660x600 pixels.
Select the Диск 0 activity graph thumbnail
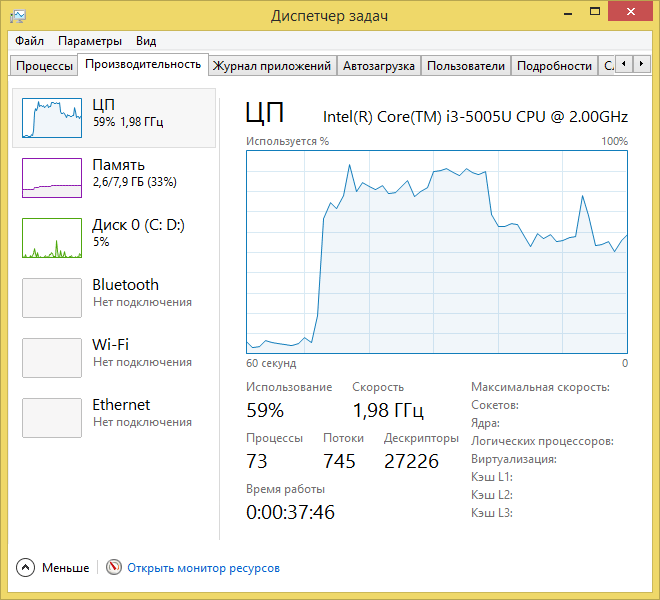(x=52, y=238)
